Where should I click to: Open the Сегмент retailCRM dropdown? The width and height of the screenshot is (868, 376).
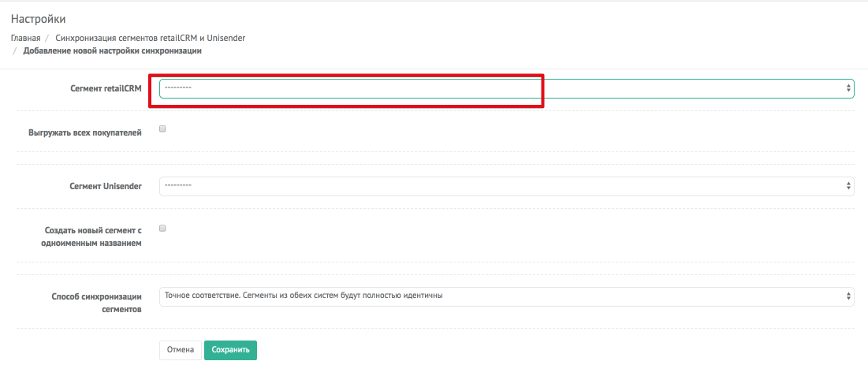(x=506, y=88)
